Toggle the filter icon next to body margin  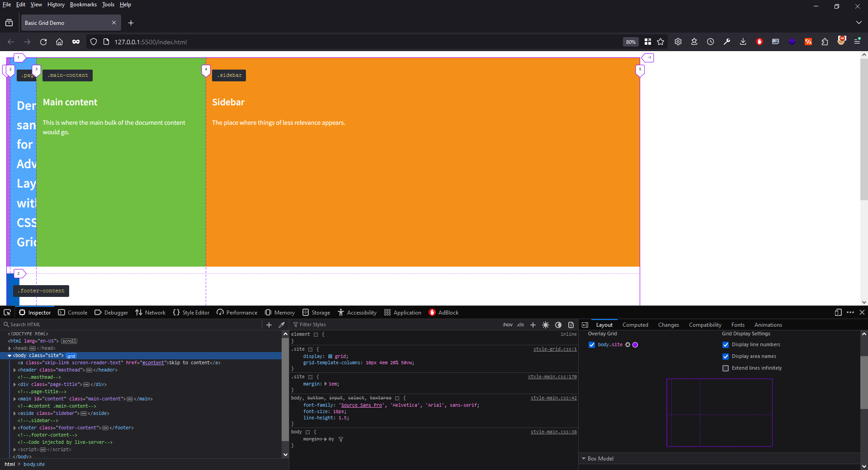pos(341,439)
